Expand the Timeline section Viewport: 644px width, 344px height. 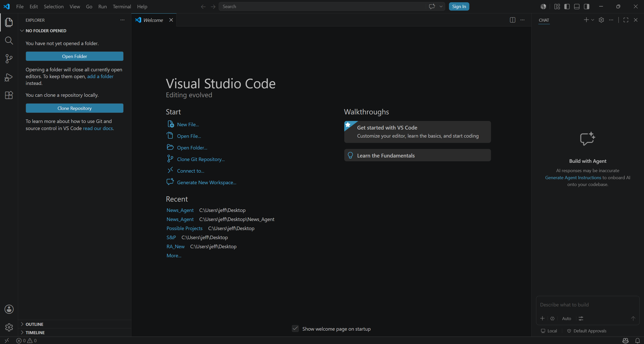(74, 332)
